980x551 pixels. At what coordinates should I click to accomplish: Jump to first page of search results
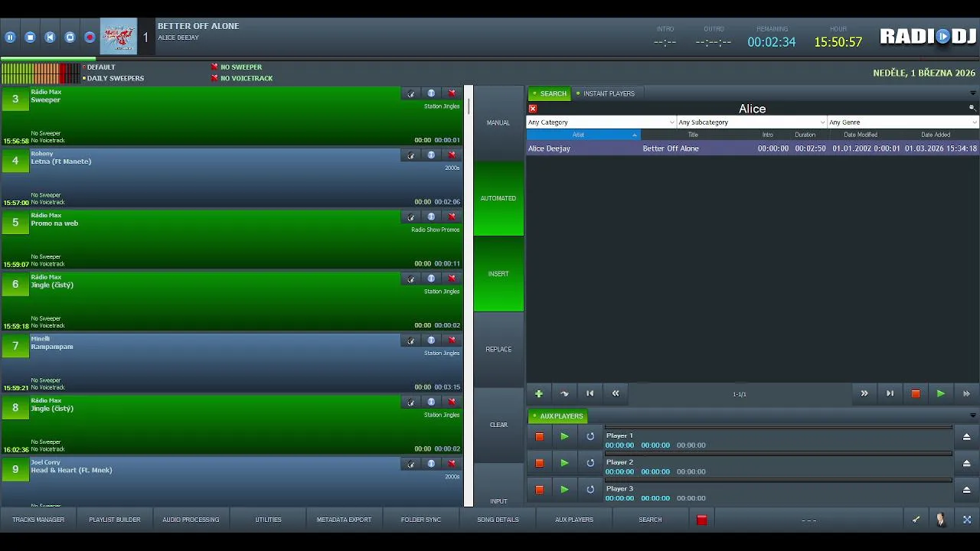(x=590, y=394)
